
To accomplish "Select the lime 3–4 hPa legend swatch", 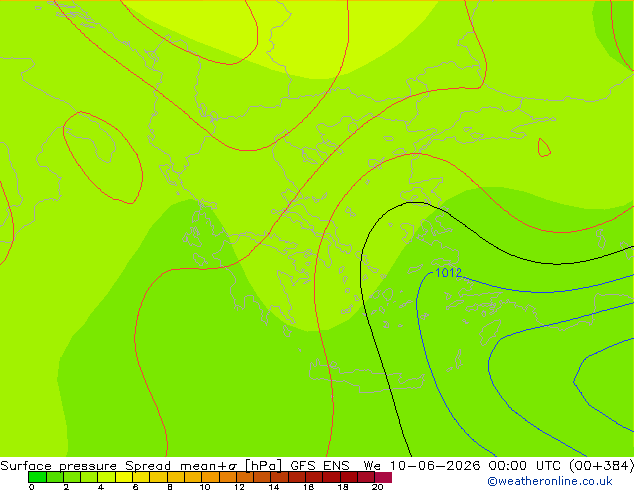I will click(89, 477).
